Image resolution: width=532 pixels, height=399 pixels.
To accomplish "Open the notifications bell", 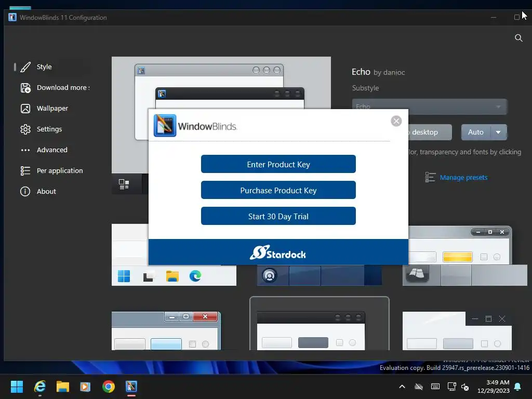I will pyautogui.click(x=518, y=387).
